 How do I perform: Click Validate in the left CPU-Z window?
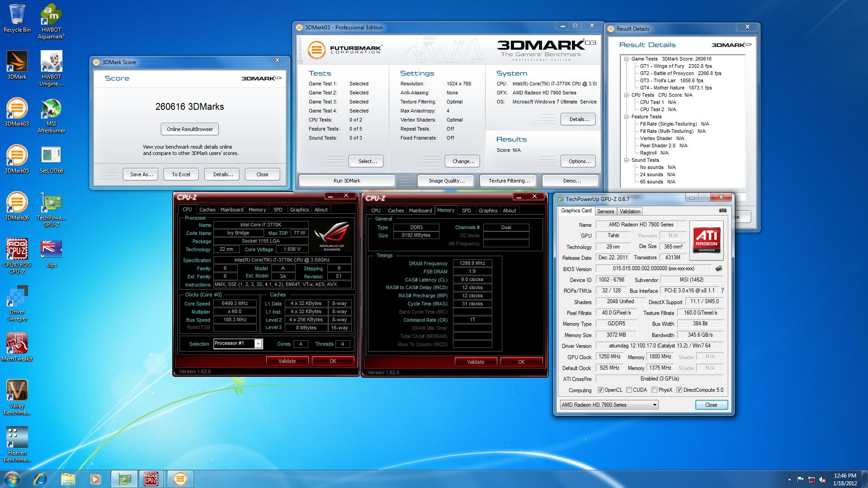[x=287, y=361]
